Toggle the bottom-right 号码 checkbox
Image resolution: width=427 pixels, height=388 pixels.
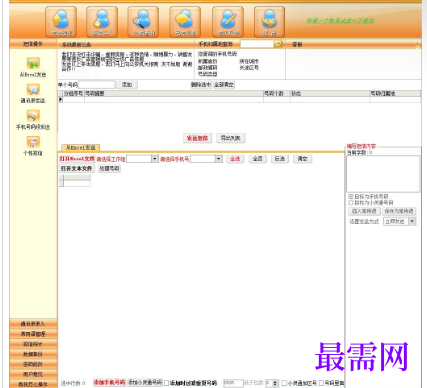321,383
